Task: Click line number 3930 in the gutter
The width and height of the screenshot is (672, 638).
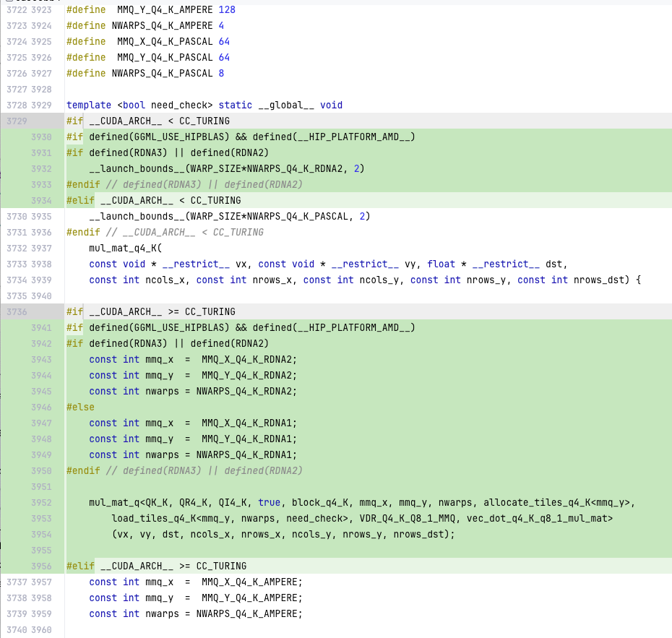Action: [x=41, y=137]
